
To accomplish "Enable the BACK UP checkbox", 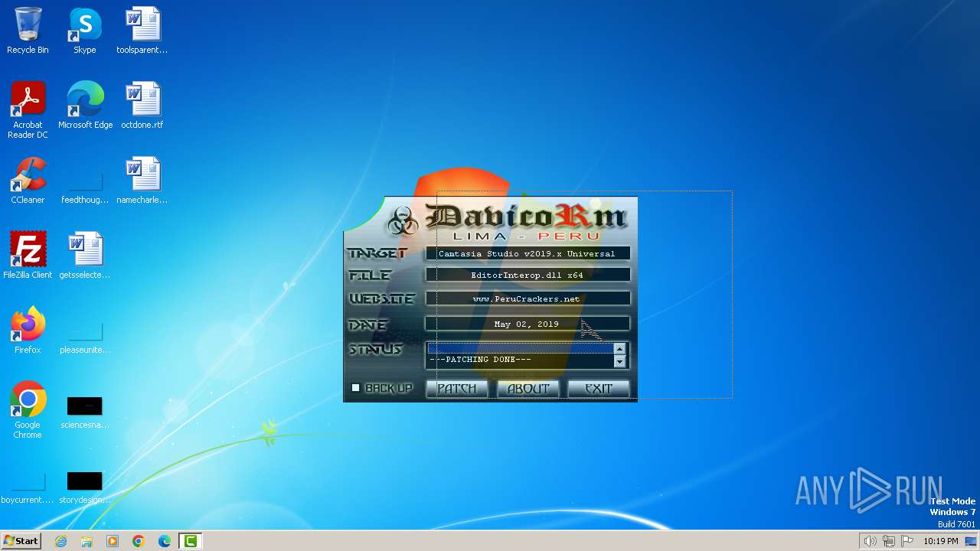I will point(355,388).
